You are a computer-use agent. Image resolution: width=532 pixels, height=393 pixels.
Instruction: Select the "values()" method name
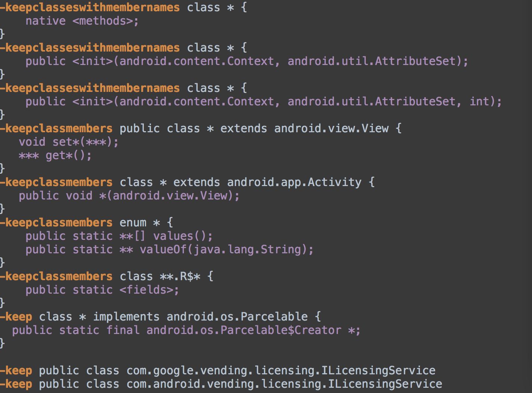[180, 236]
